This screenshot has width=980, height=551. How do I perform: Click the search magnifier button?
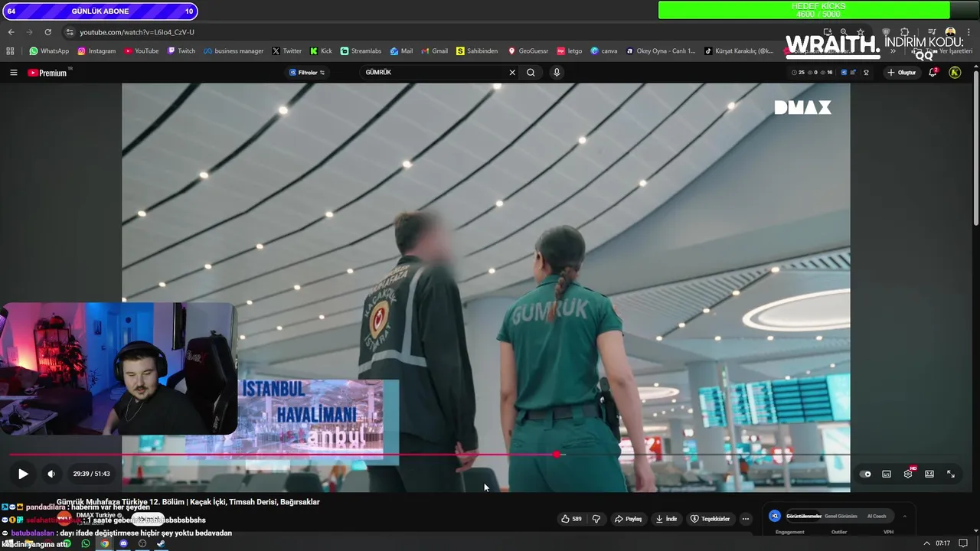(531, 73)
